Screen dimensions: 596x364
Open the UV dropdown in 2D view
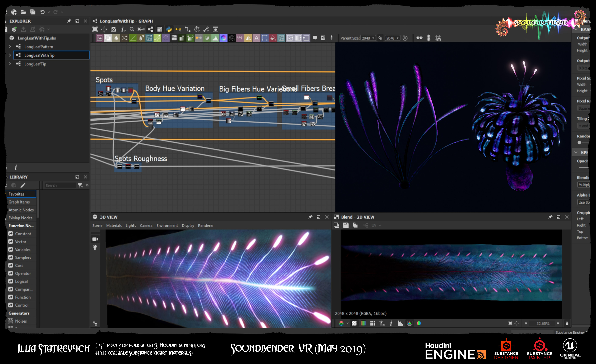pyautogui.click(x=376, y=225)
